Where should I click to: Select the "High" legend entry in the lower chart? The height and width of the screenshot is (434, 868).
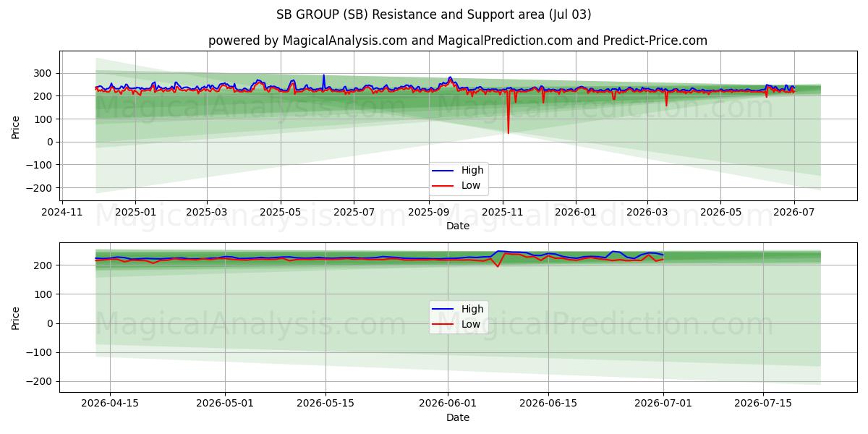pos(472,309)
